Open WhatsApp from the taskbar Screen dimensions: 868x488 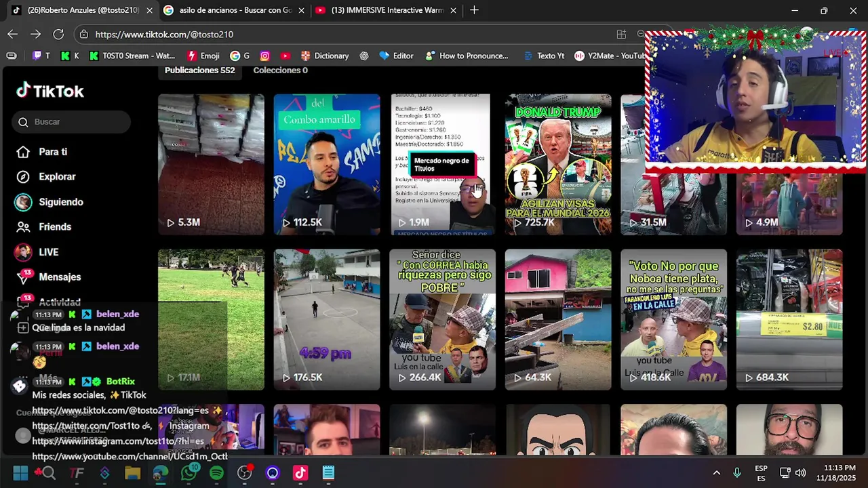click(x=189, y=473)
